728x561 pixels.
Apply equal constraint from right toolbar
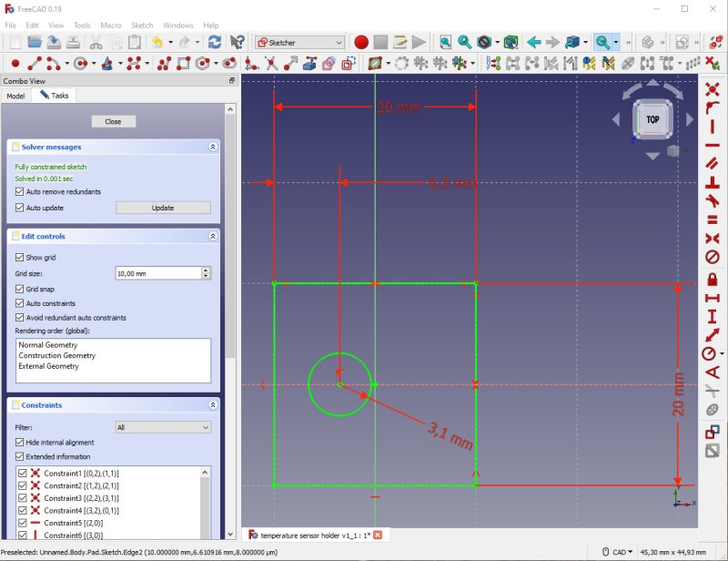(x=713, y=219)
